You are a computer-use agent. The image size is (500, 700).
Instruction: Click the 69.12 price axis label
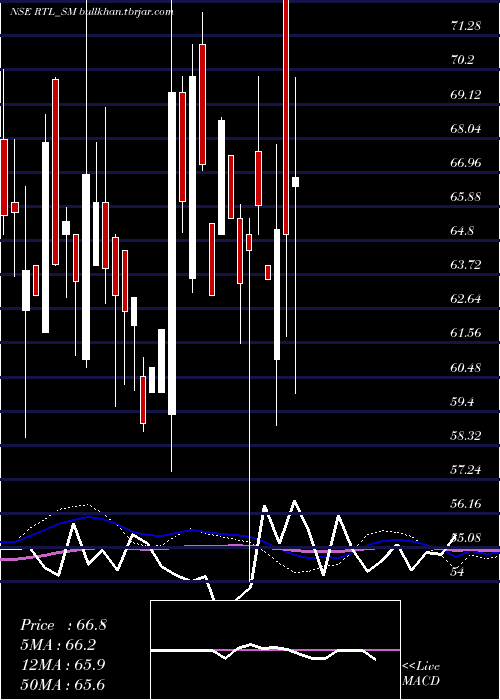pyautogui.click(x=466, y=94)
